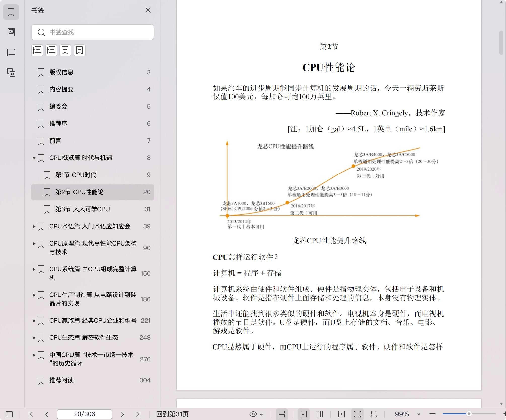
Task: Open the 推荐序 bookmark
Action: [93, 124]
